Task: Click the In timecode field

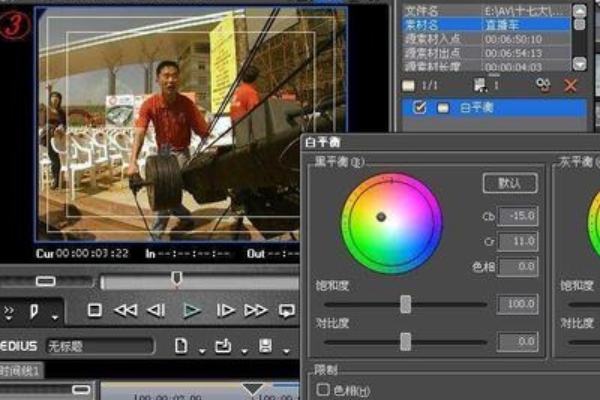Action: click(x=193, y=254)
